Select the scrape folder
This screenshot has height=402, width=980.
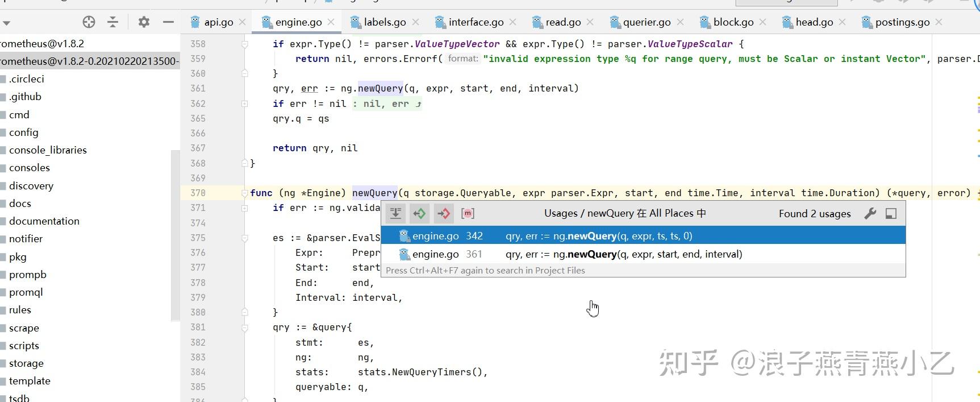pos(24,328)
